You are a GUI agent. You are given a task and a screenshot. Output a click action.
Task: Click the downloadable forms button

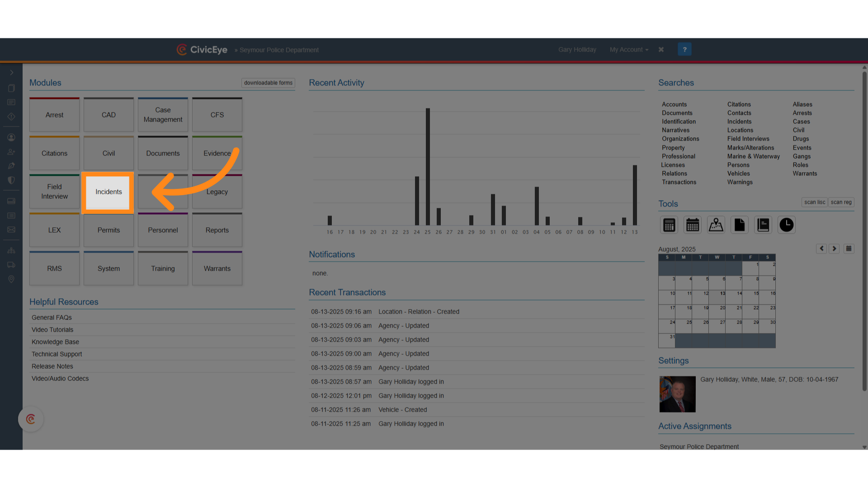tap(268, 83)
